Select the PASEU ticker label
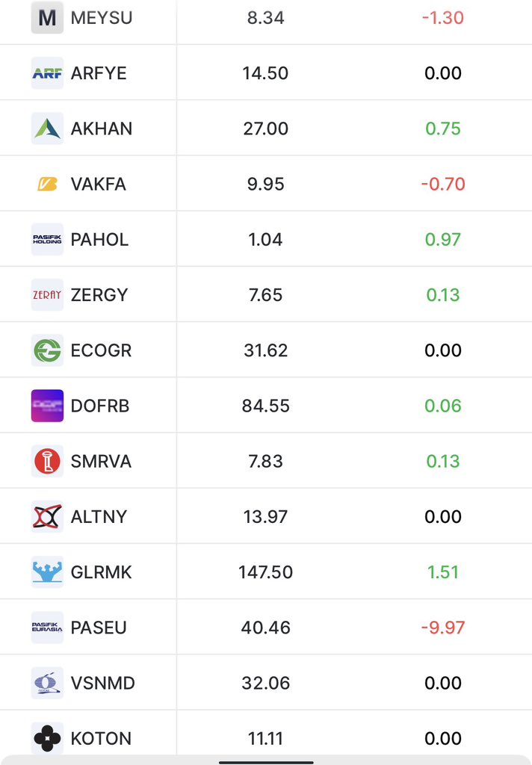 tap(99, 628)
